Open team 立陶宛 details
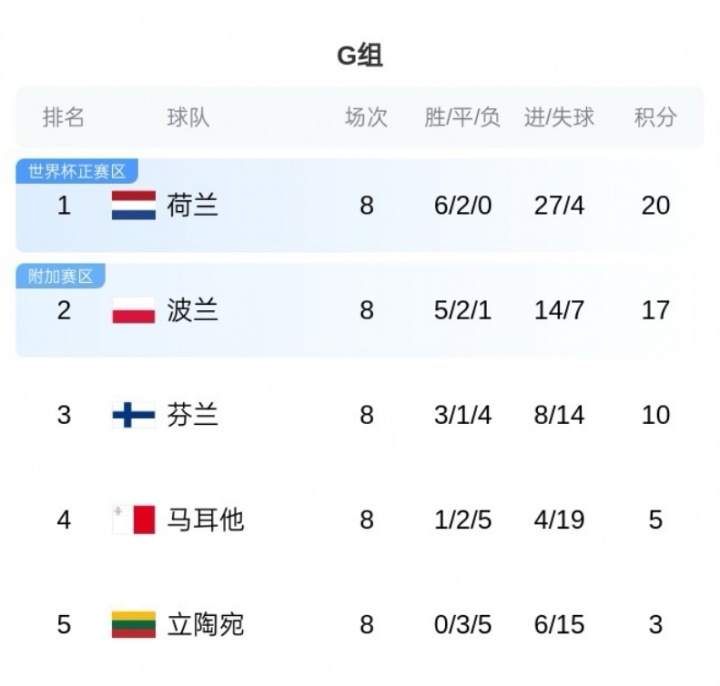This screenshot has height=686, width=720. pyautogui.click(x=205, y=625)
